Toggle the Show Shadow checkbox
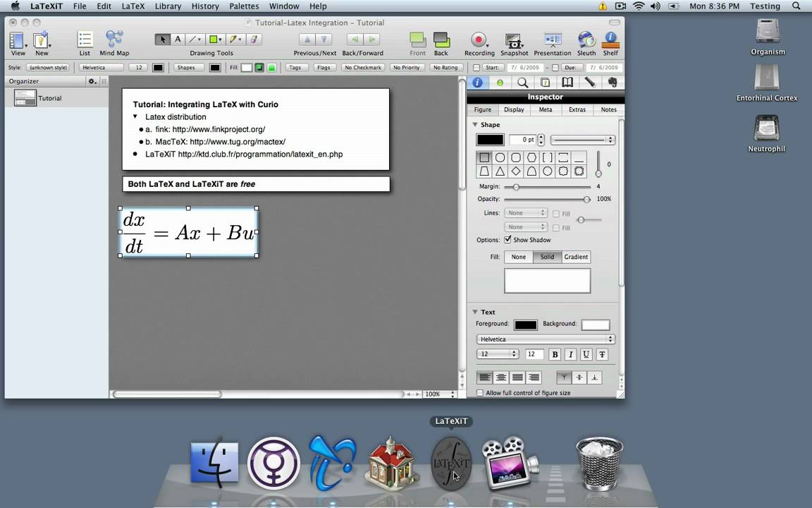Screen dimensions: 812x508 (508, 239)
